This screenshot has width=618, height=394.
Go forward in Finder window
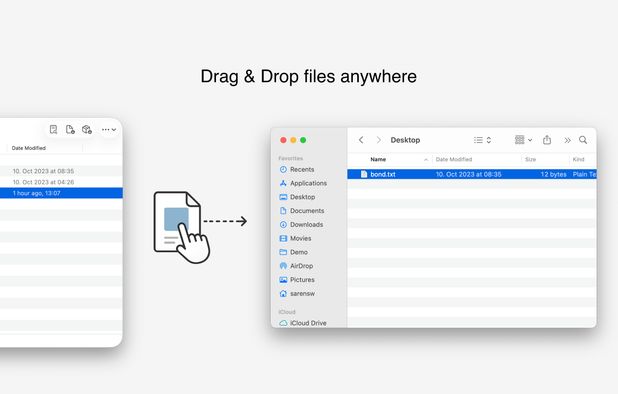pyautogui.click(x=378, y=140)
